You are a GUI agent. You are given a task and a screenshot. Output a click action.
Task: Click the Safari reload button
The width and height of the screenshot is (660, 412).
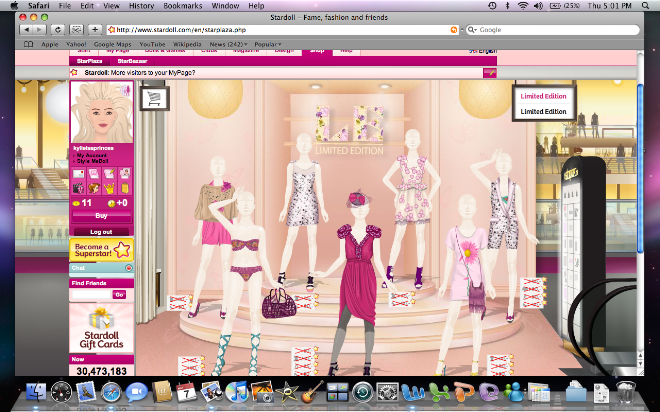click(x=58, y=29)
